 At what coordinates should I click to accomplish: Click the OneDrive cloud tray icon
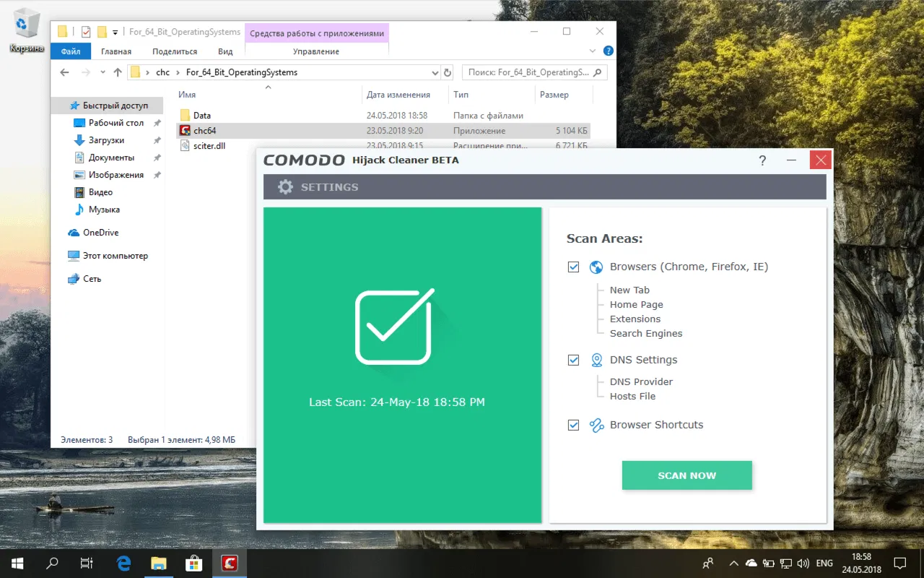[x=751, y=563]
